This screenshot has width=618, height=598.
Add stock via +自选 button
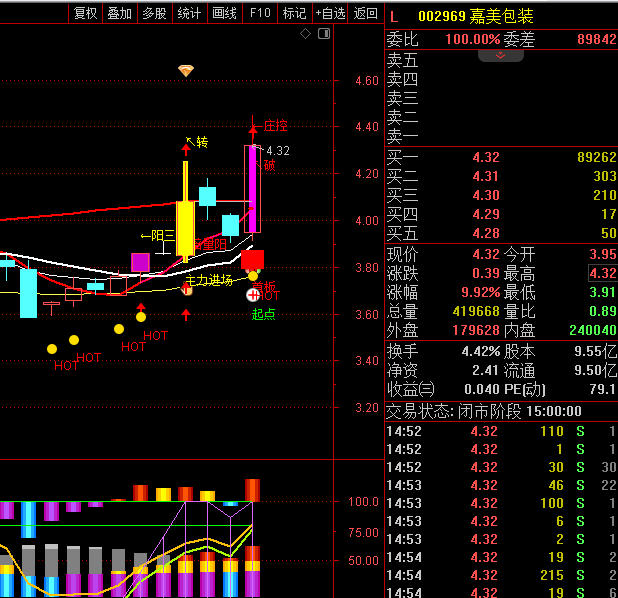click(x=330, y=13)
